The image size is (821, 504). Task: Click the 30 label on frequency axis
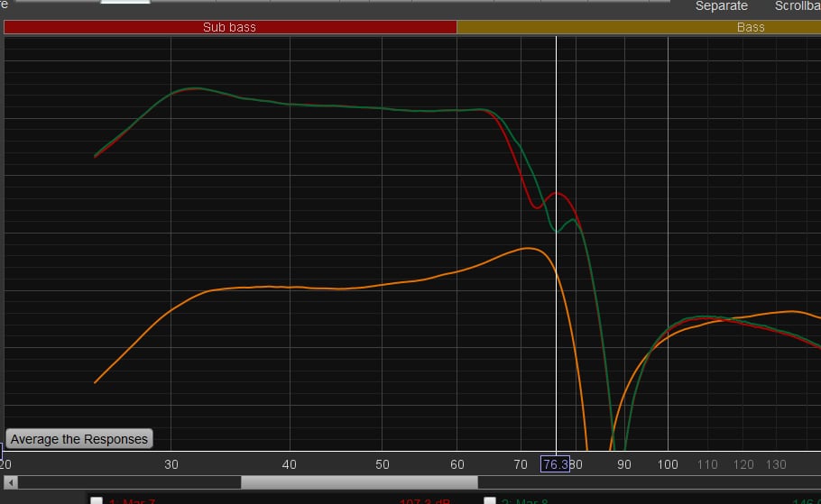coord(171,464)
